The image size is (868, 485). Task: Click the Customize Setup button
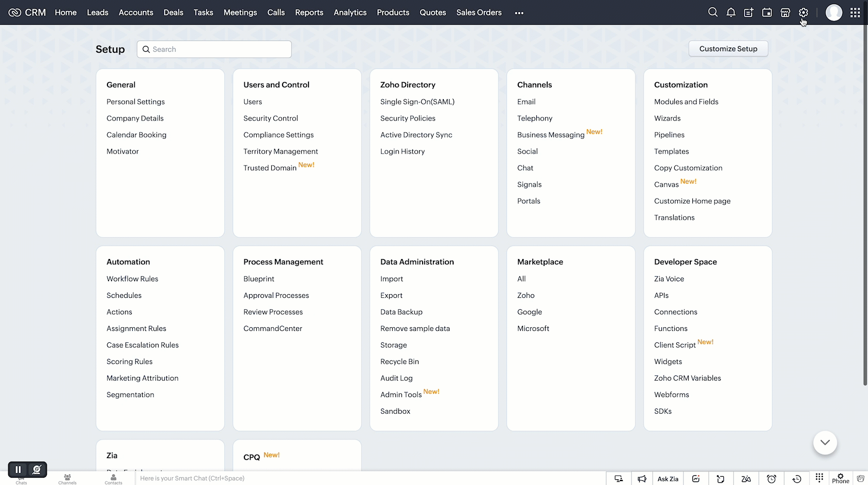point(728,49)
